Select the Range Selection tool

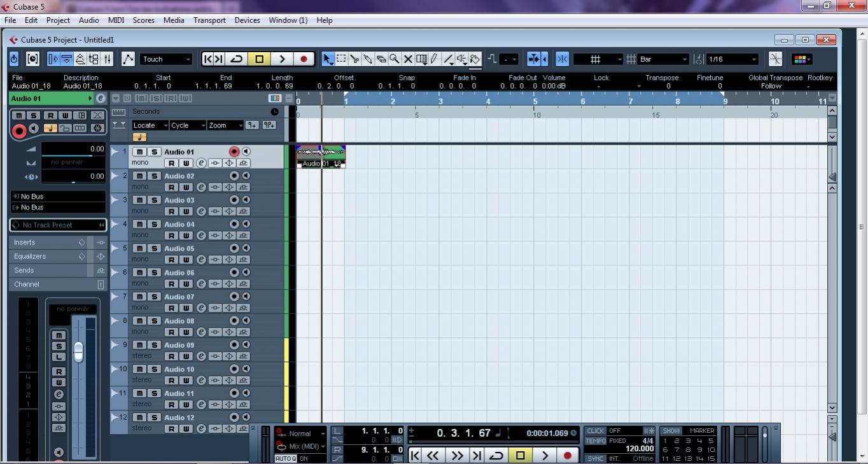[x=341, y=59]
